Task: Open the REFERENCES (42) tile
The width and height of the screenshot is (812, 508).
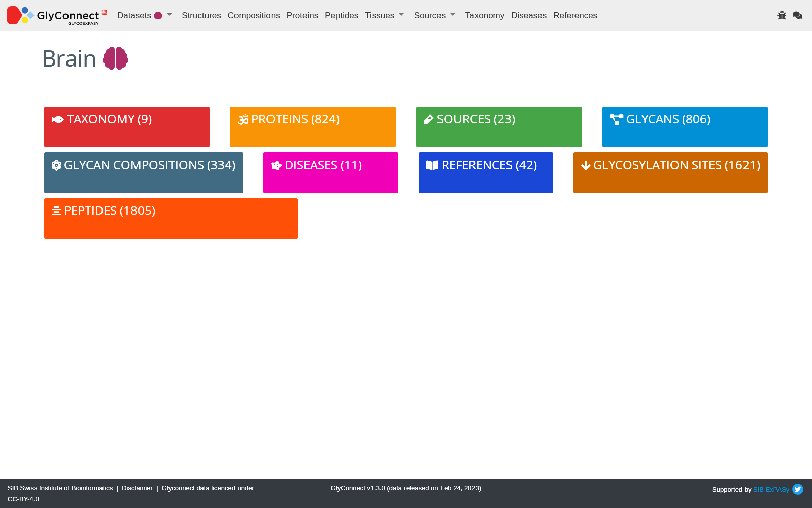Action: click(486, 173)
